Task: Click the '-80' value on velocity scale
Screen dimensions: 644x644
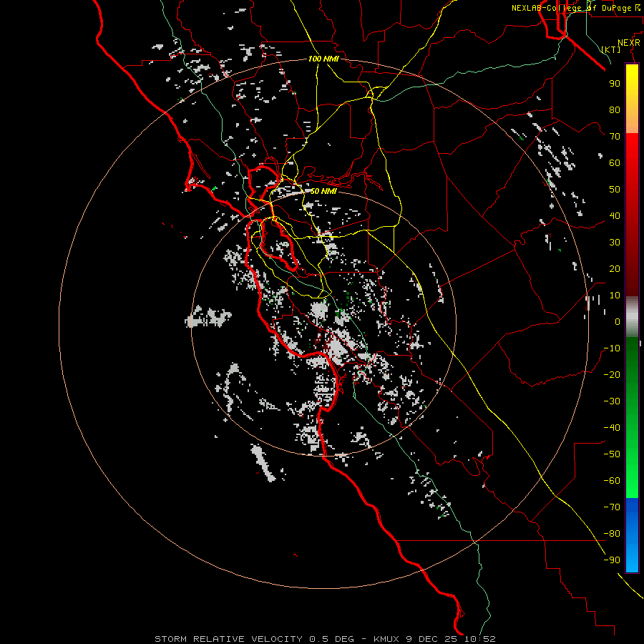Action: [612, 534]
